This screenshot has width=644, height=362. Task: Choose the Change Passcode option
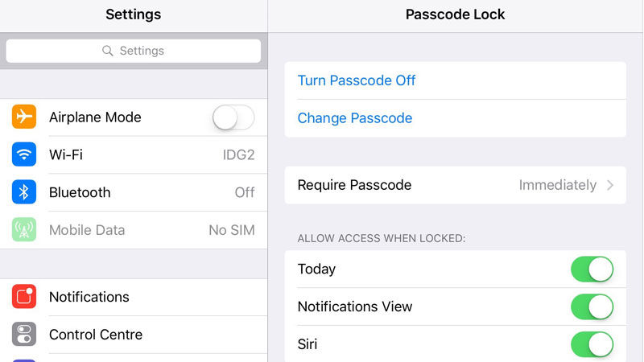tap(355, 118)
